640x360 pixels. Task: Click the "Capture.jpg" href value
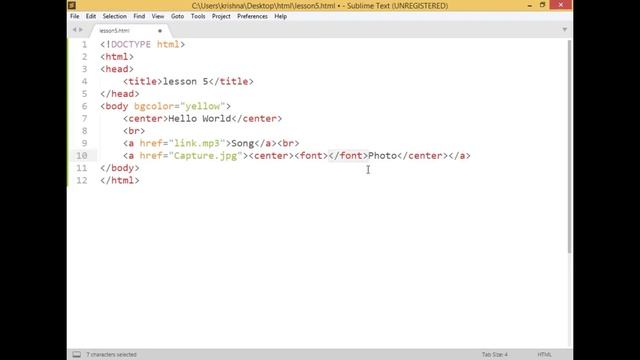tap(205, 156)
